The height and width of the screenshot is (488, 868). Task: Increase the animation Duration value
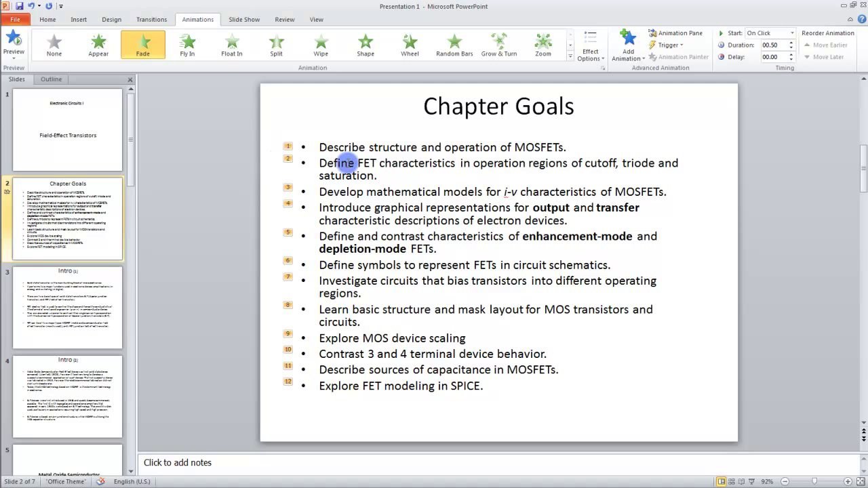click(x=791, y=43)
